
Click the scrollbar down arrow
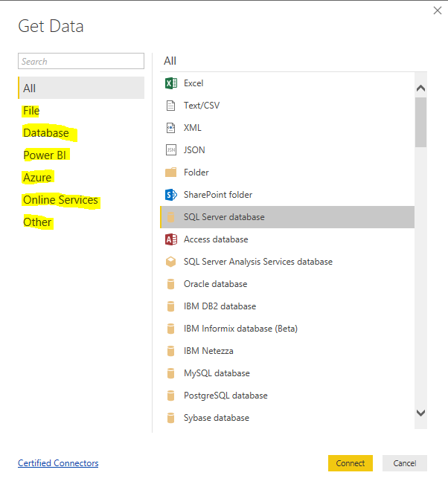pos(420,413)
